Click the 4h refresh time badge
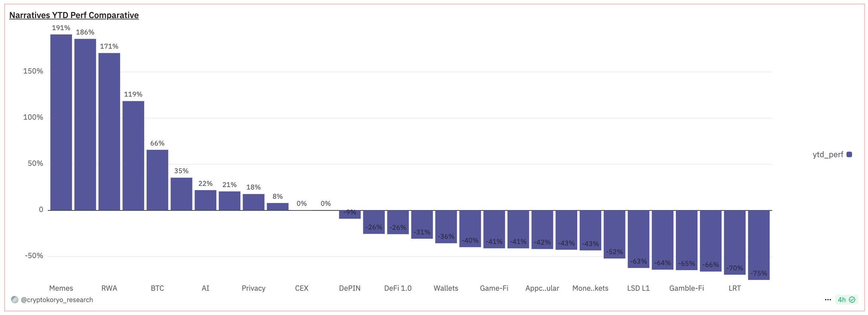The width and height of the screenshot is (868, 315). pos(842,300)
